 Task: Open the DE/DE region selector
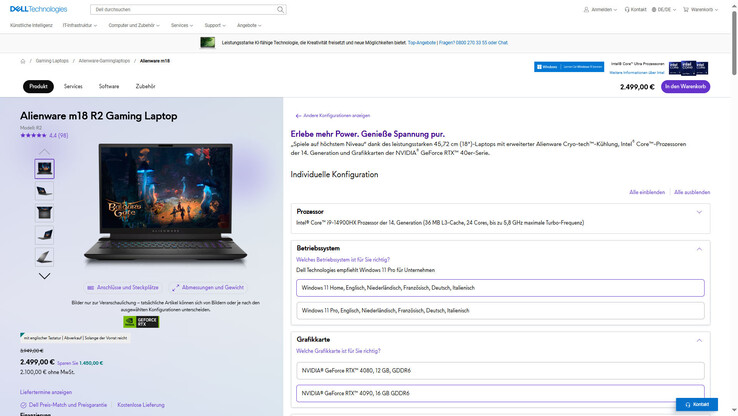point(664,9)
